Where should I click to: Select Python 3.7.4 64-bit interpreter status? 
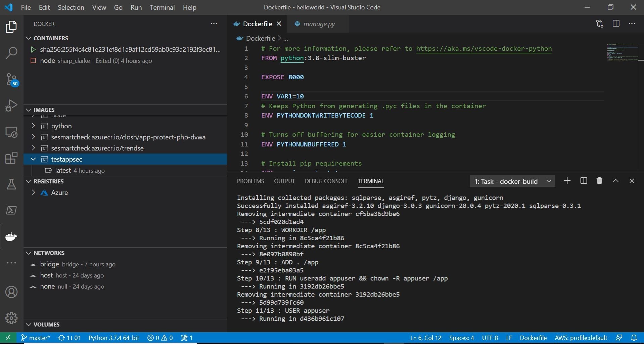(113, 338)
